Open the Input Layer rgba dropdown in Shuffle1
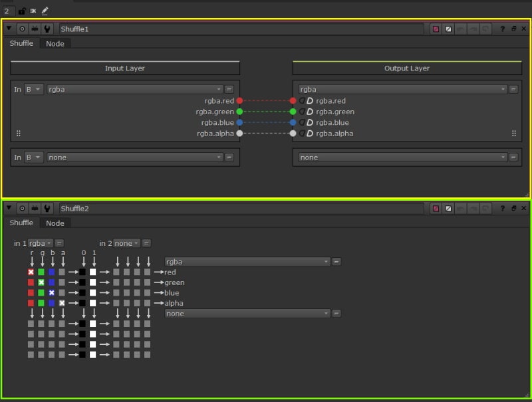The height and width of the screenshot is (402, 532). pos(133,89)
